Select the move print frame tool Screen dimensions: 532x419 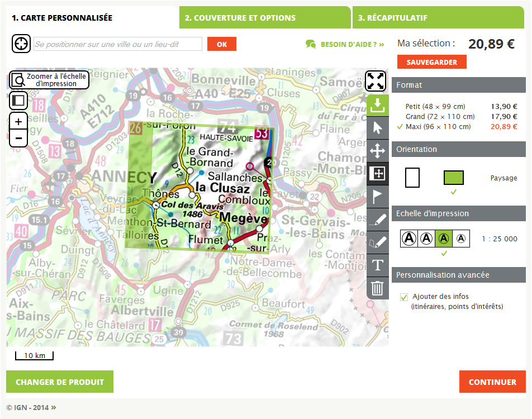[377, 173]
